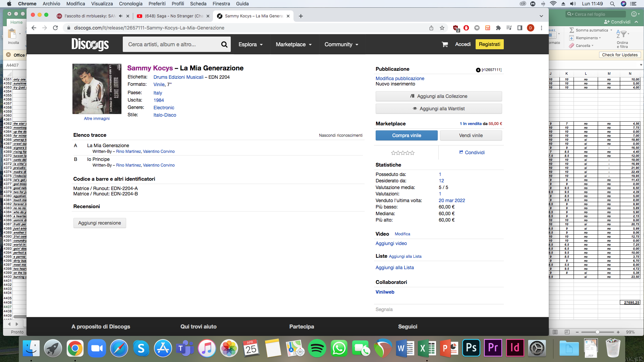The width and height of the screenshot is (644, 362).
Task: Click the share page icon in address bar
Action: [431, 28]
